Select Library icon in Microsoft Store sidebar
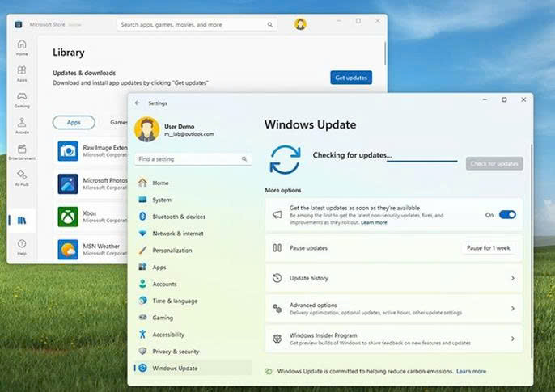555x392 pixels. [x=22, y=221]
